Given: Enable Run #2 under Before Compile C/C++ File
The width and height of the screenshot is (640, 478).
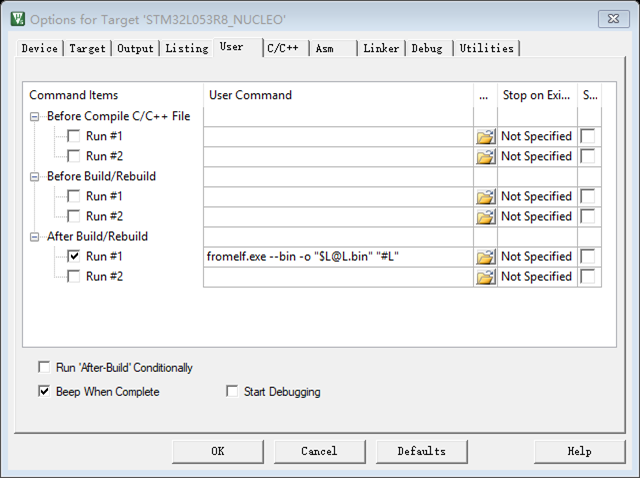Looking at the screenshot, I should click(x=74, y=156).
